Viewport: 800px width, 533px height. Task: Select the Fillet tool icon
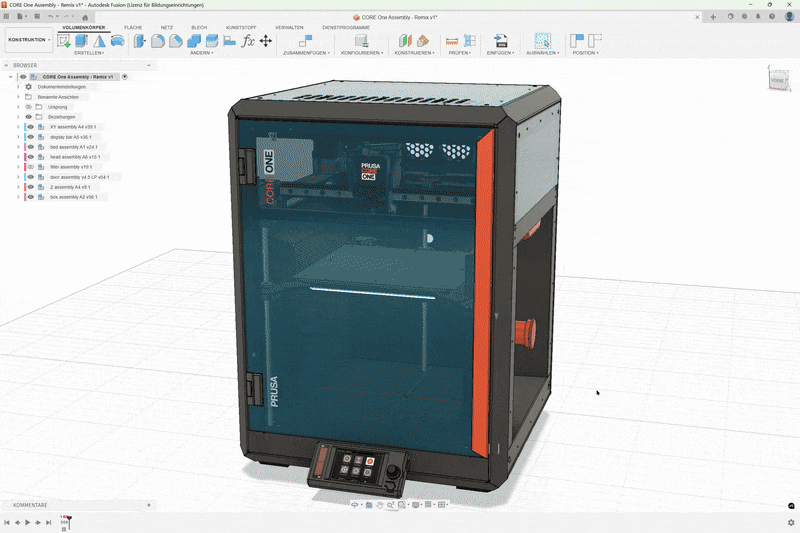coord(158,41)
